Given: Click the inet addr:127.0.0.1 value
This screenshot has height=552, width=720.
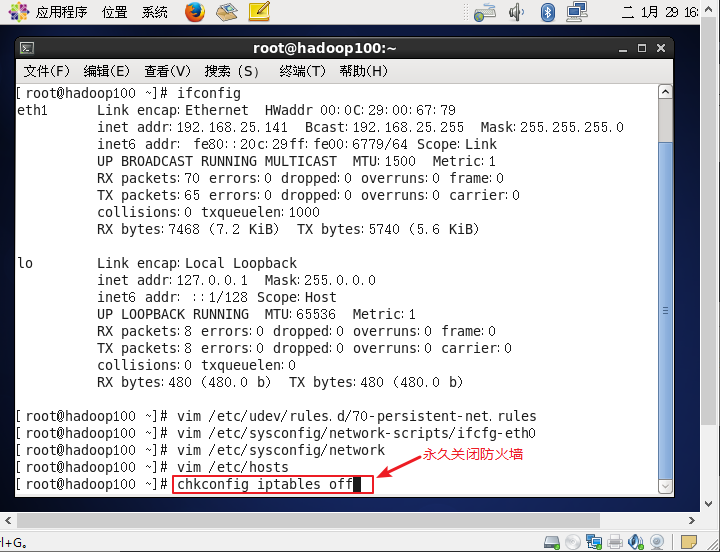Looking at the screenshot, I should [x=172, y=281].
